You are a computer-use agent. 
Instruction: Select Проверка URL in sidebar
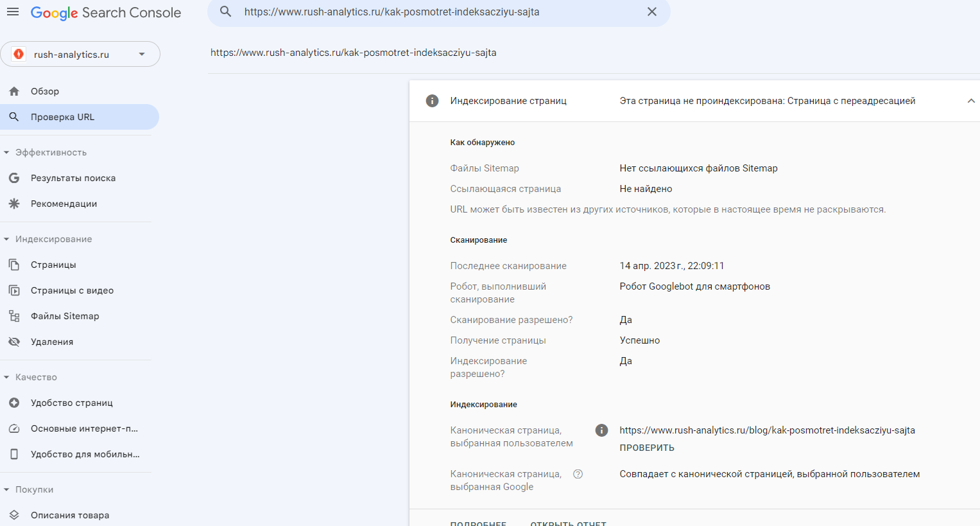62,117
